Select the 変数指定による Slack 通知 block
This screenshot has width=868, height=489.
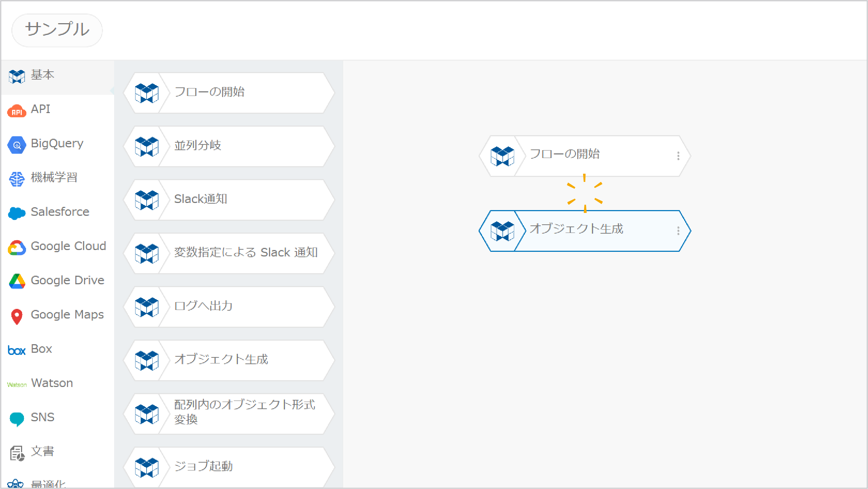pyautogui.click(x=229, y=253)
